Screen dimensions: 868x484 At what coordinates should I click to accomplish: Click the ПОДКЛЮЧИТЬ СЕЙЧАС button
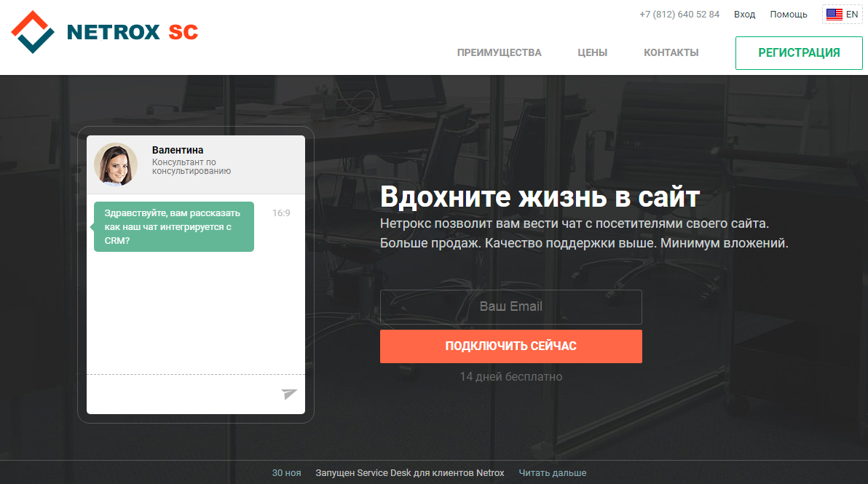511,346
